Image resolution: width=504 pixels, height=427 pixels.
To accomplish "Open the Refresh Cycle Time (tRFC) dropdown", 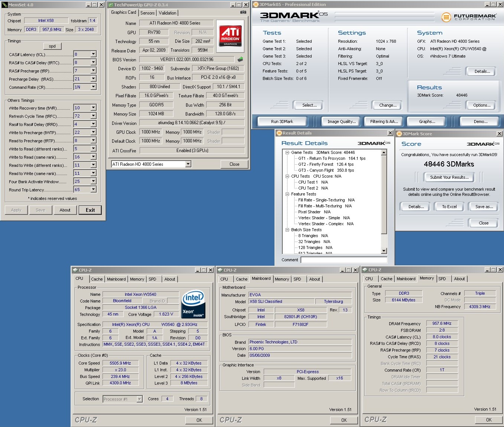I will [x=94, y=116].
